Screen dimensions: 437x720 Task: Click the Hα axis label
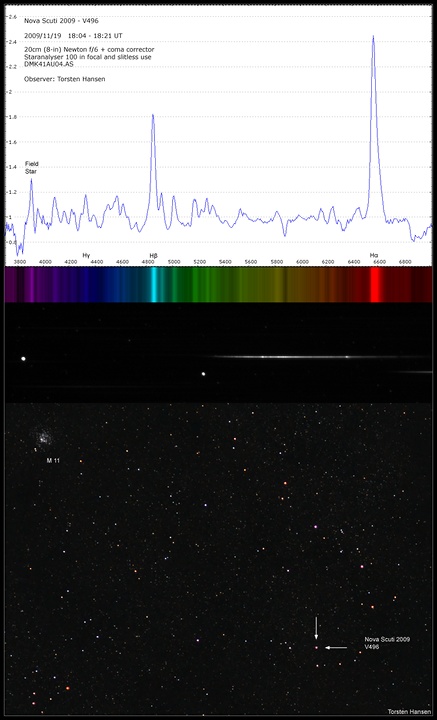click(x=374, y=254)
